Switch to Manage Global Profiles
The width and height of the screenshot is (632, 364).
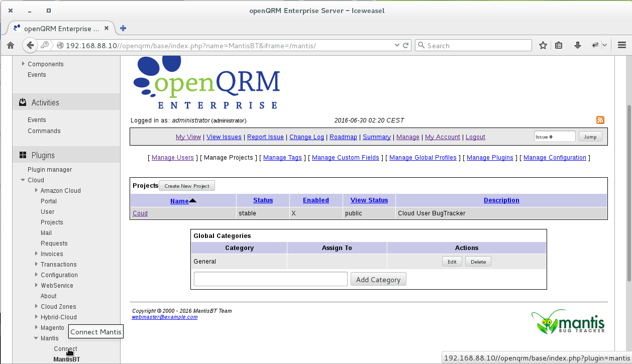pos(423,158)
